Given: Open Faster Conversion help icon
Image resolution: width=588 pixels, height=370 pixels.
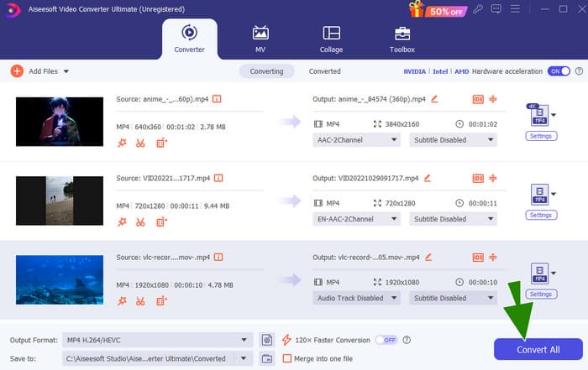Looking at the screenshot, I should click(x=407, y=340).
